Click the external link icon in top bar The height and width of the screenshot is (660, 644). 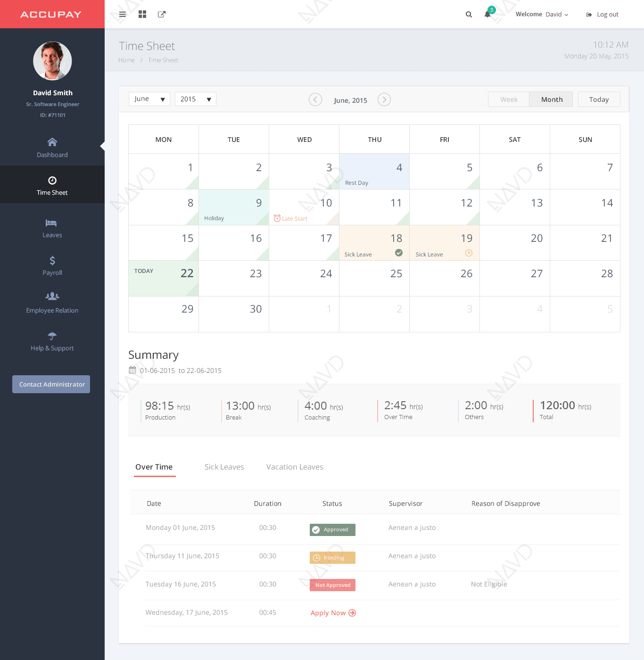[162, 14]
